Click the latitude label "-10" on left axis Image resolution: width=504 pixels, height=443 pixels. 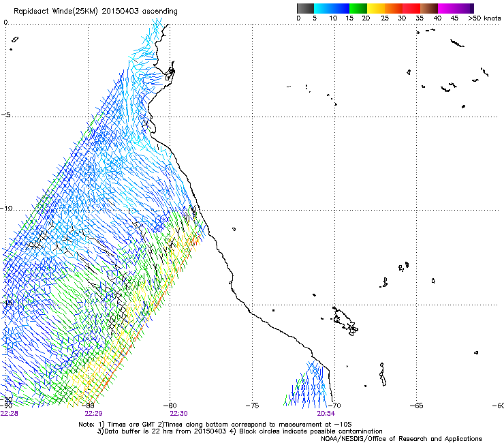point(6,208)
